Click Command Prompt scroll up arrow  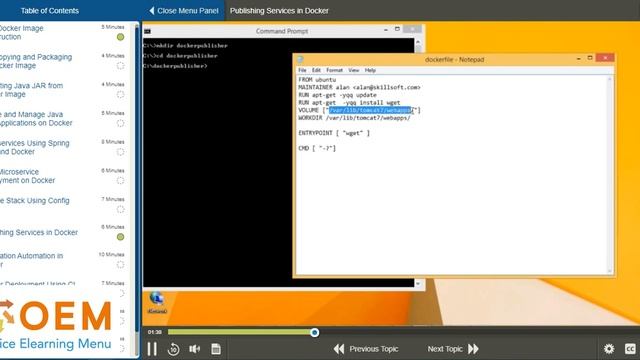click(418, 42)
